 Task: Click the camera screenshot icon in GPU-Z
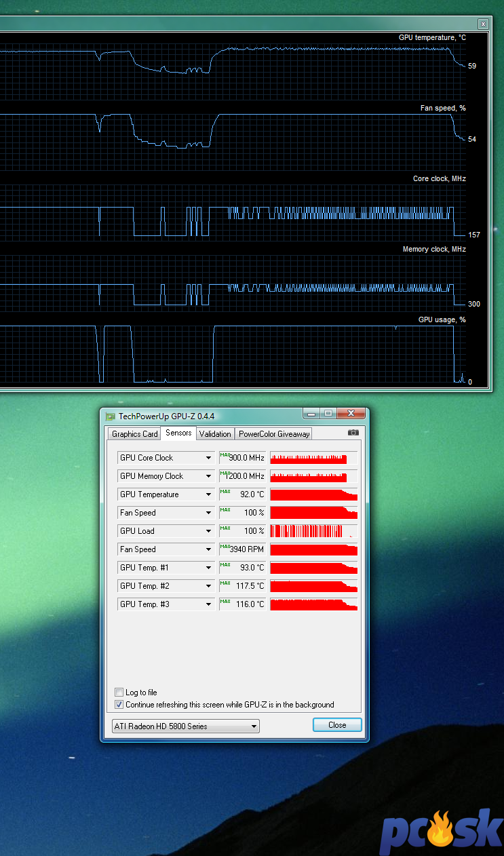[353, 433]
